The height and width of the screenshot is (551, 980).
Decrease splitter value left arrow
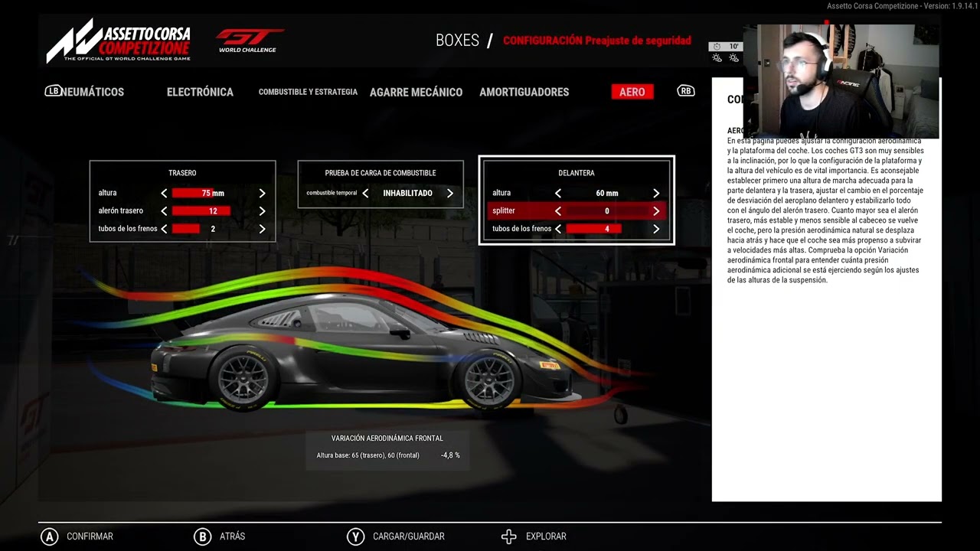pyautogui.click(x=558, y=211)
